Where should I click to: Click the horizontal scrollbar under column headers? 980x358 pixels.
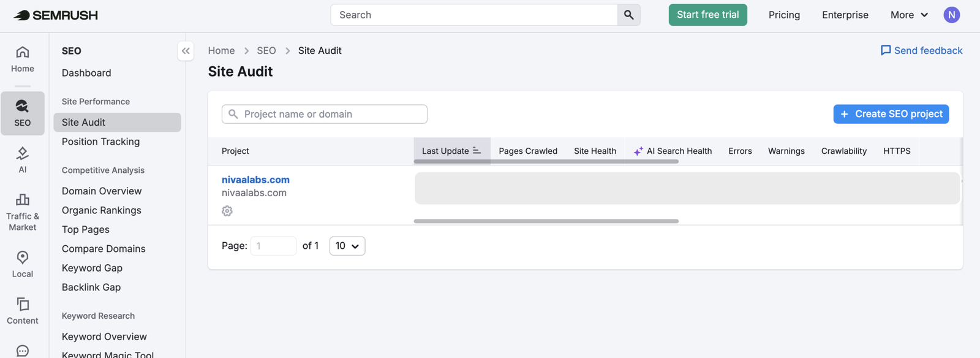[546, 162]
